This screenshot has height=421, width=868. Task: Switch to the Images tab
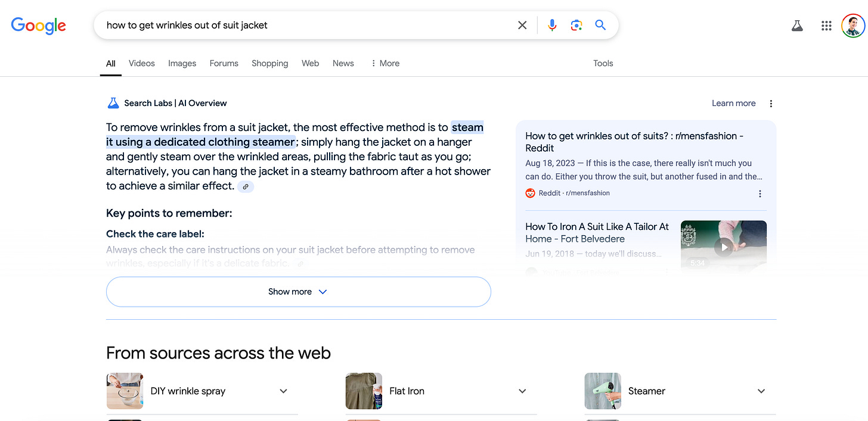point(182,63)
